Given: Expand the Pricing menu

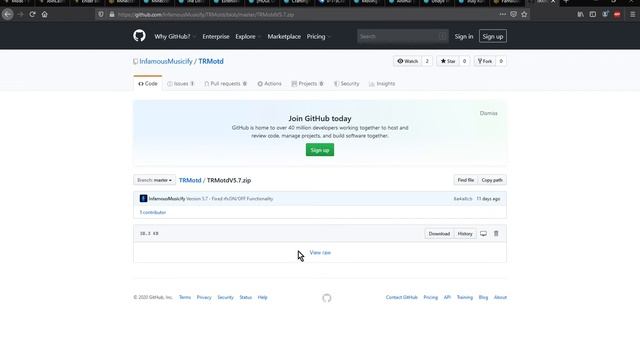Looking at the screenshot, I should [318, 36].
